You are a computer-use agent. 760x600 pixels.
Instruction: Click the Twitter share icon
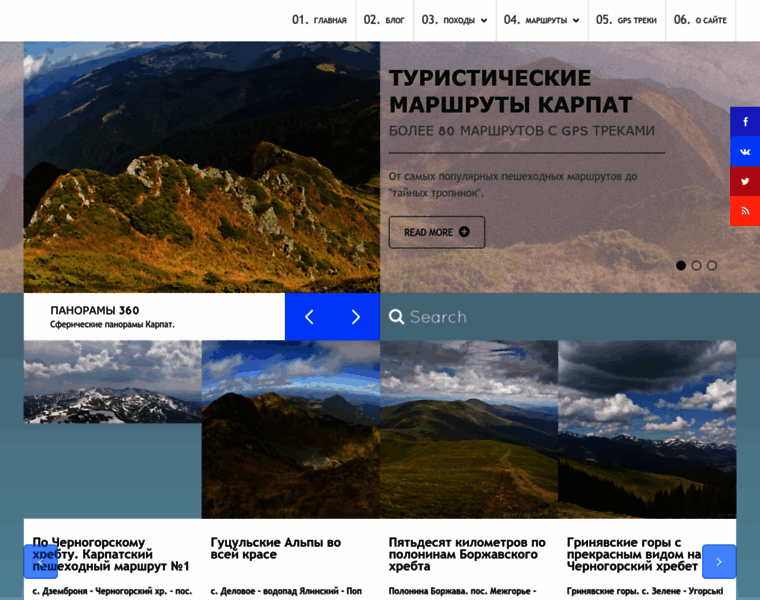tap(745, 181)
